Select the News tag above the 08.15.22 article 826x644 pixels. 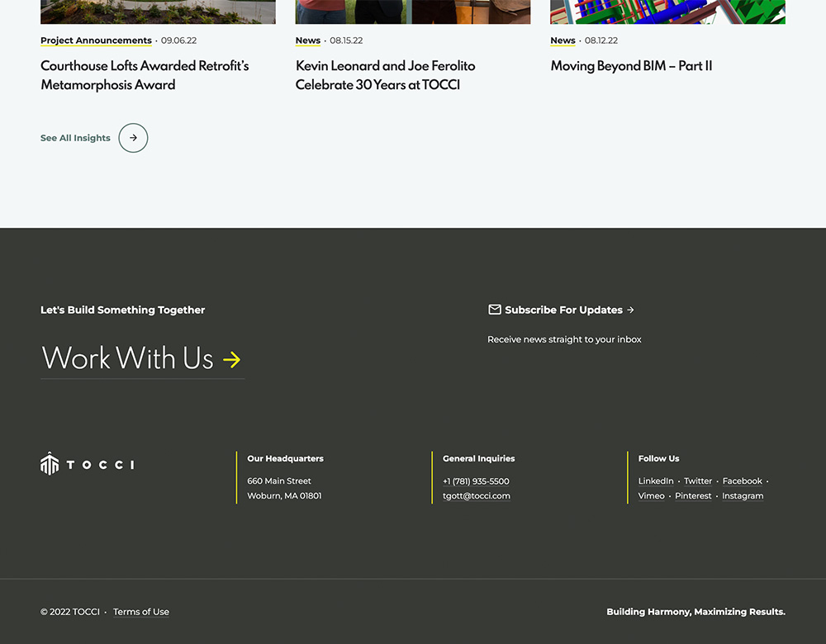pos(308,40)
